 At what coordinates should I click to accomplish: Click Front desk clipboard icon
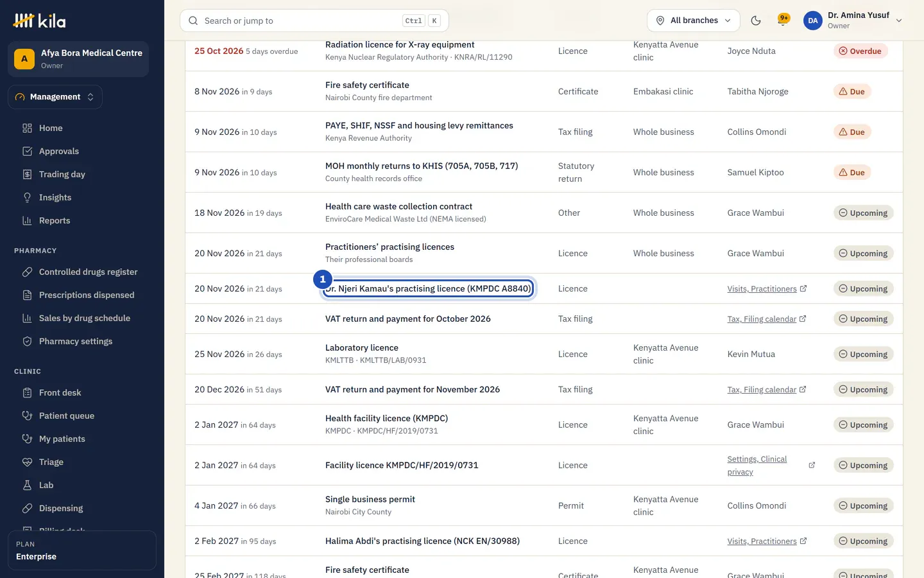(27, 392)
